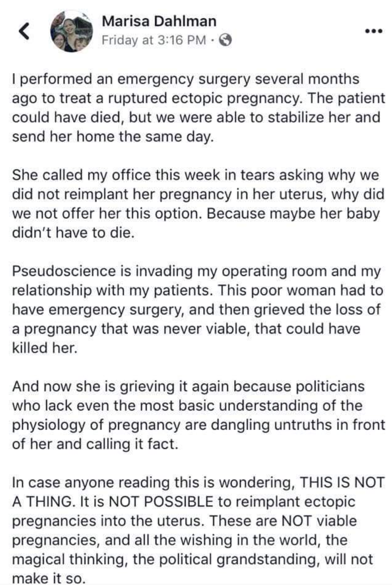Click the line ending 'calling it fact.'
392x585 pixels.
[95, 444]
